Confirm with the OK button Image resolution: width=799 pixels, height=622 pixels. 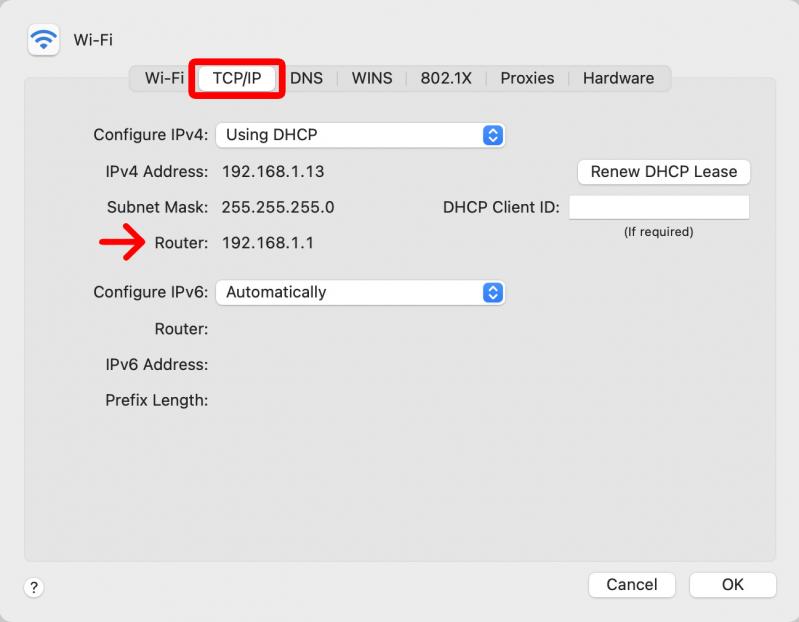pos(733,584)
